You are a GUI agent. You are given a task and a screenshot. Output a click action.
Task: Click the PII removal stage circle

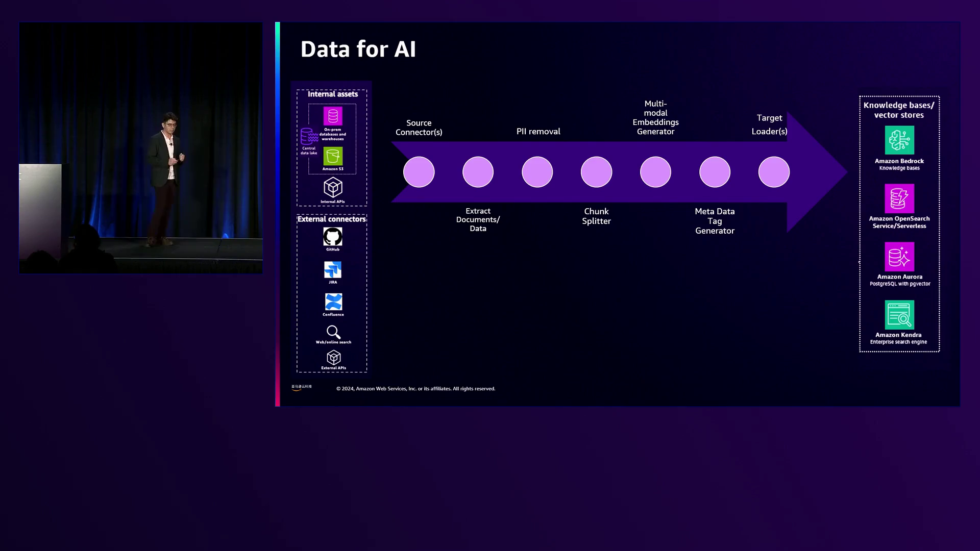tap(537, 172)
